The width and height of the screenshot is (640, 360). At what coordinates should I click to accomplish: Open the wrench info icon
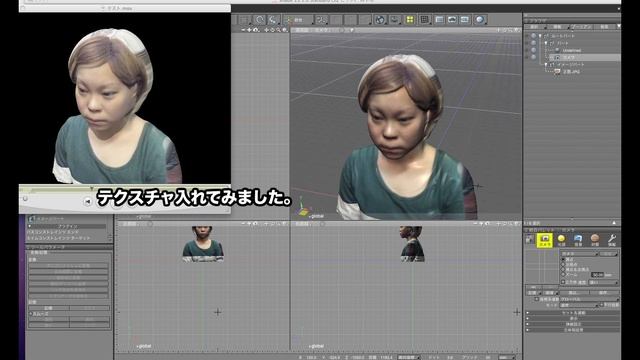pos(612,240)
